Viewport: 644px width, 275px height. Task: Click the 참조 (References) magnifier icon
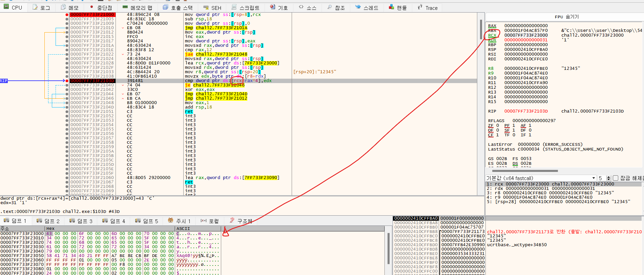(330, 7)
